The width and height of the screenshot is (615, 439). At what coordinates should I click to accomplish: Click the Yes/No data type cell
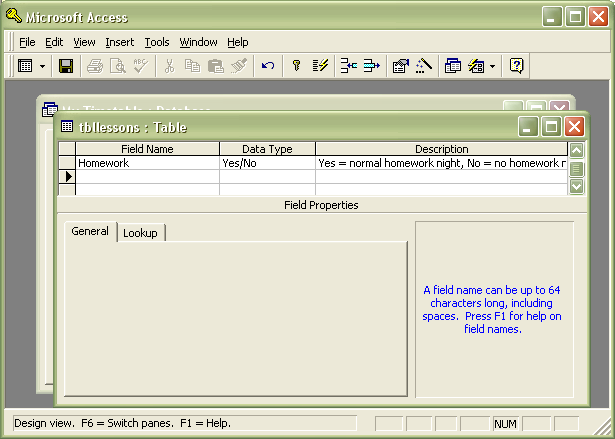[267, 163]
